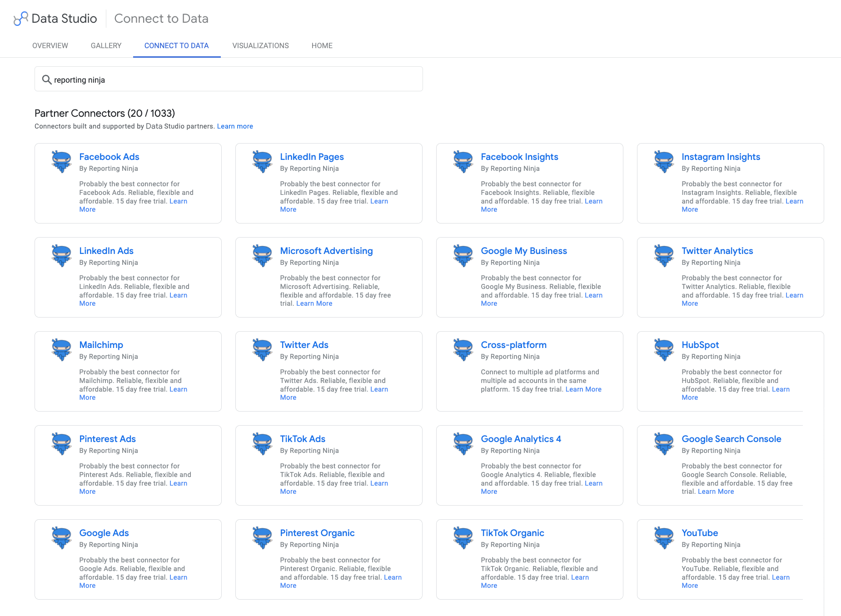This screenshot has height=616, width=841.
Task: Click the 'Partner Connectors (20 / 1033)' heading
Action: pyautogui.click(x=105, y=113)
